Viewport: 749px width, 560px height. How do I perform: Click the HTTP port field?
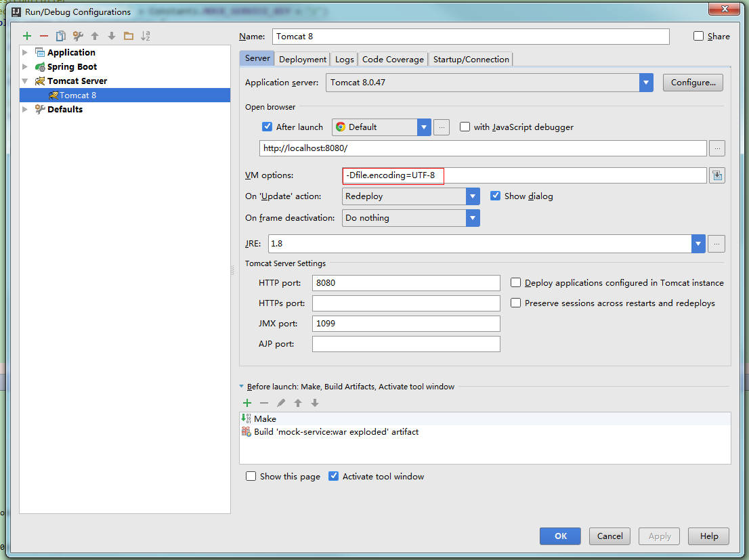(406, 283)
